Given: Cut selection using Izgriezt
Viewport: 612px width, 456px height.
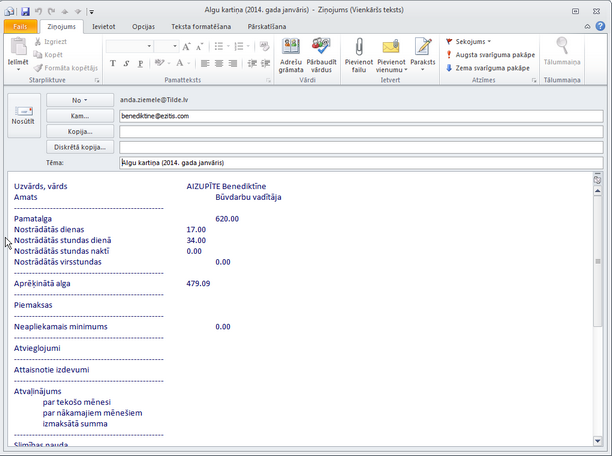Looking at the screenshot, I should (50, 41).
